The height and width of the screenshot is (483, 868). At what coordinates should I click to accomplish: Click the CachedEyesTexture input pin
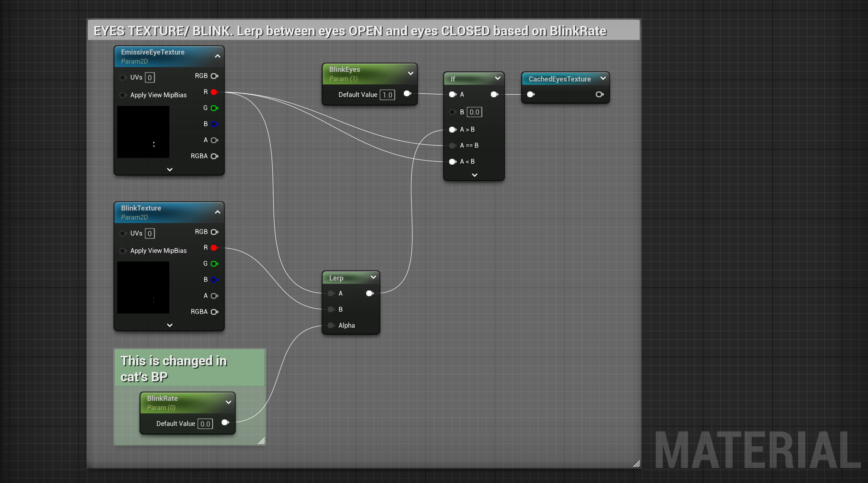click(531, 95)
